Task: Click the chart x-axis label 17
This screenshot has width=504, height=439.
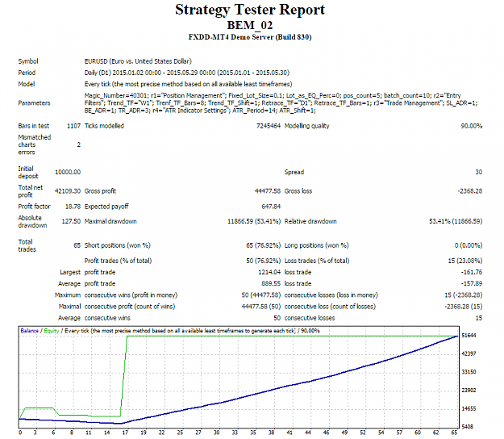Action: tap(125, 433)
